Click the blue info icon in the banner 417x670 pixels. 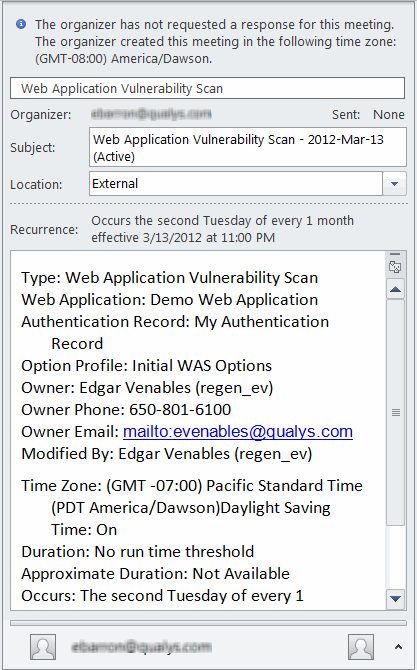(21, 24)
